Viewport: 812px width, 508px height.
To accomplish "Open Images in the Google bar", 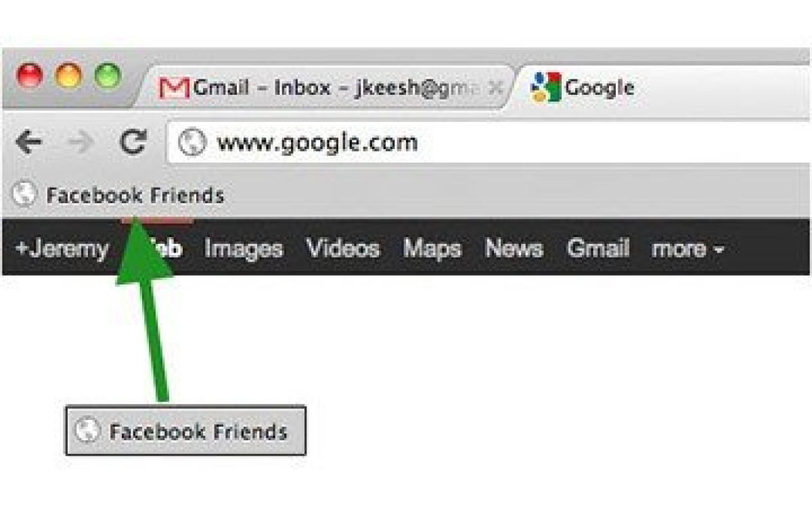I will (243, 249).
